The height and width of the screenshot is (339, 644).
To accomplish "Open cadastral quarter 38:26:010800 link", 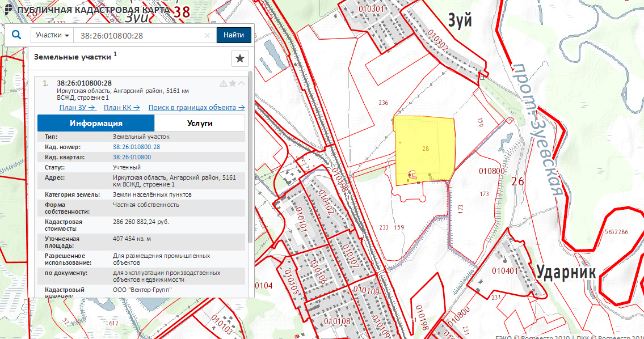I will coord(132,157).
